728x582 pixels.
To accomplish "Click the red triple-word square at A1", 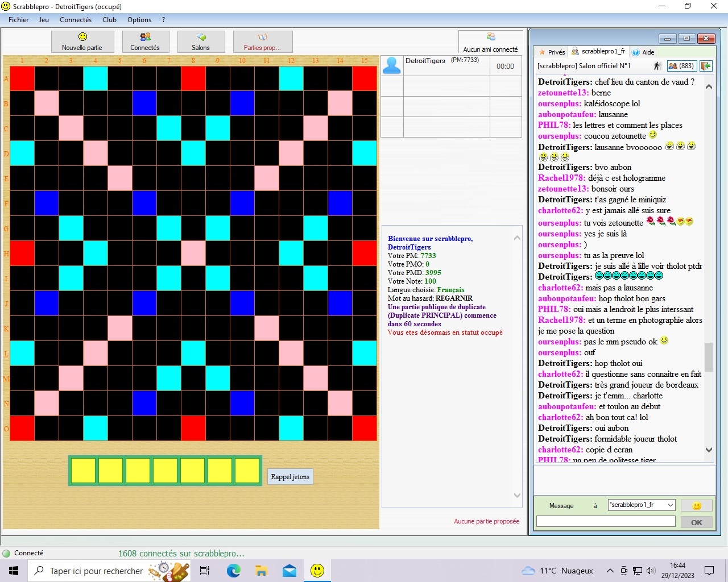I will [x=22, y=78].
